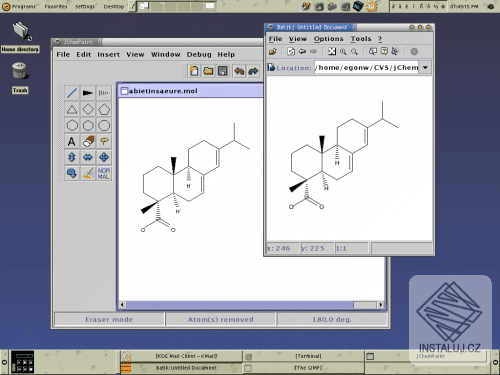The image size is (500, 375).
Task: Click the vertical flip arrows tool
Action: coord(72,157)
